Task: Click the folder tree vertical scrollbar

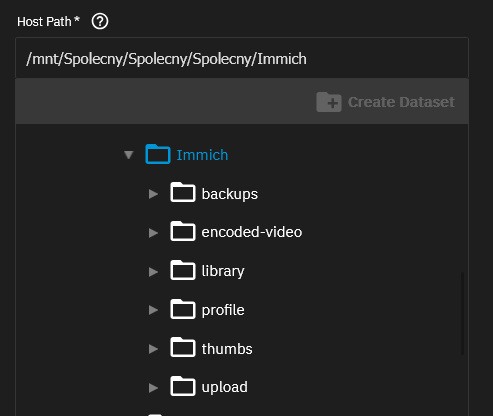Action: pos(462,313)
